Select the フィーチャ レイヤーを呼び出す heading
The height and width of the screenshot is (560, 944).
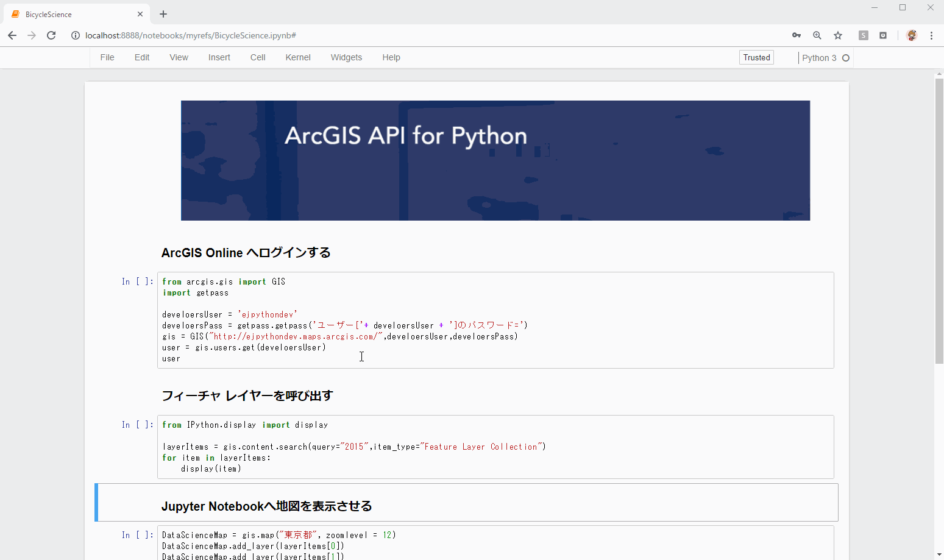click(247, 395)
